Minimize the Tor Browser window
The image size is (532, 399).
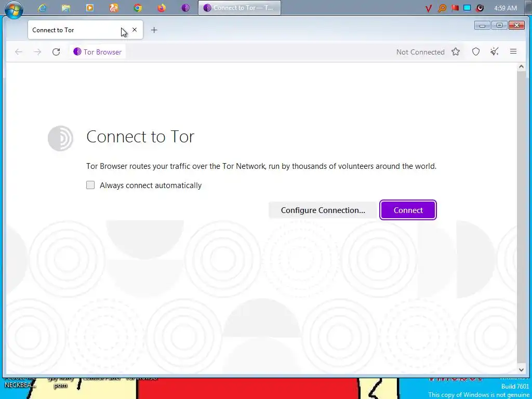(x=482, y=25)
